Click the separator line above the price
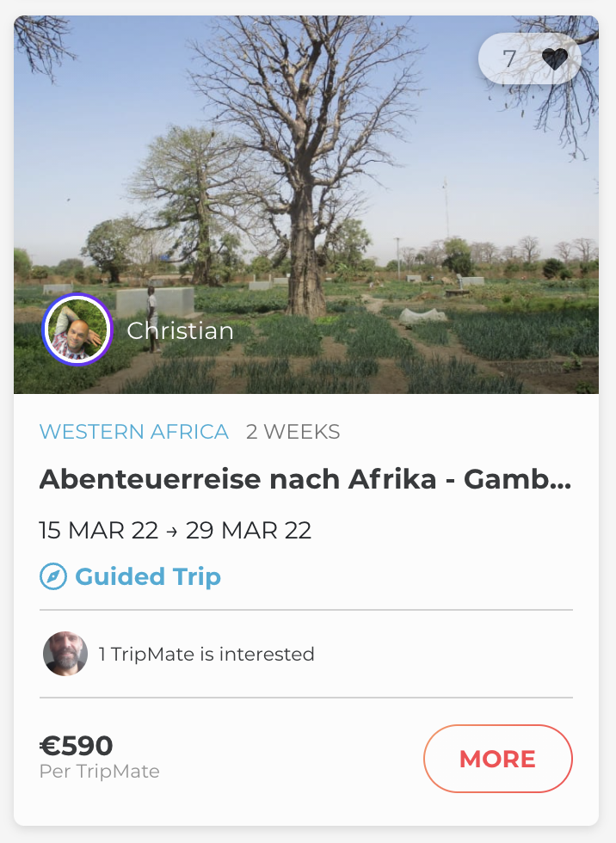 point(306,698)
